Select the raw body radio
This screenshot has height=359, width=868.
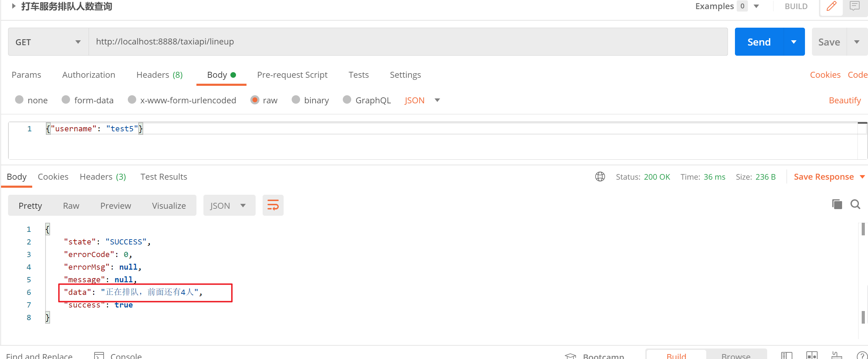click(x=255, y=100)
